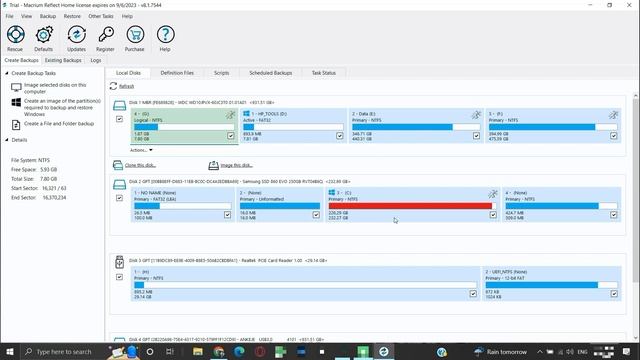Check for Updates in the toolbar
The image size is (640, 360).
[x=76, y=38]
